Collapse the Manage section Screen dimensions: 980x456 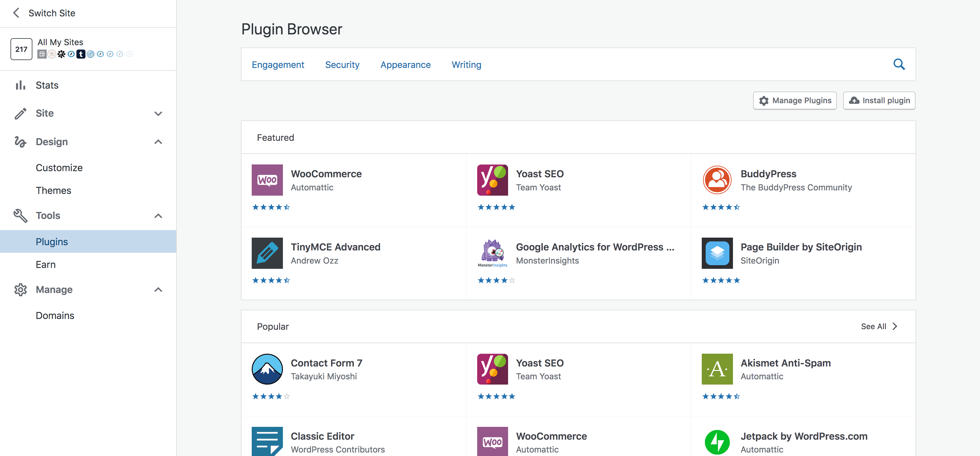click(x=158, y=290)
